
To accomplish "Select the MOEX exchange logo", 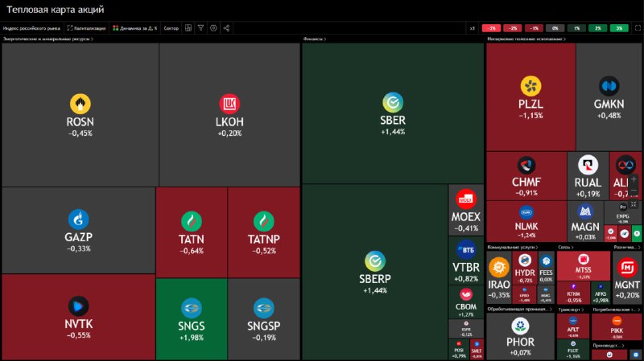I will [466, 199].
